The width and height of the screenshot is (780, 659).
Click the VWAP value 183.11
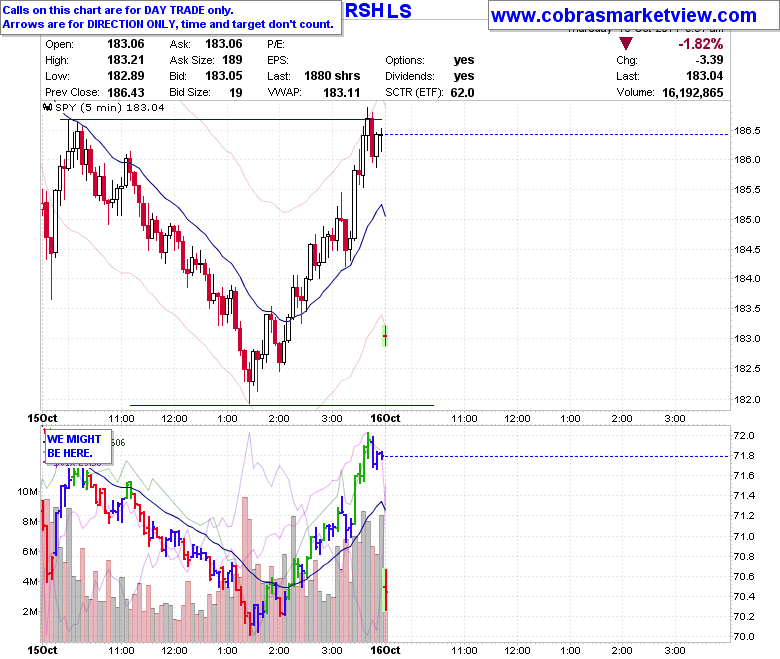click(341, 93)
